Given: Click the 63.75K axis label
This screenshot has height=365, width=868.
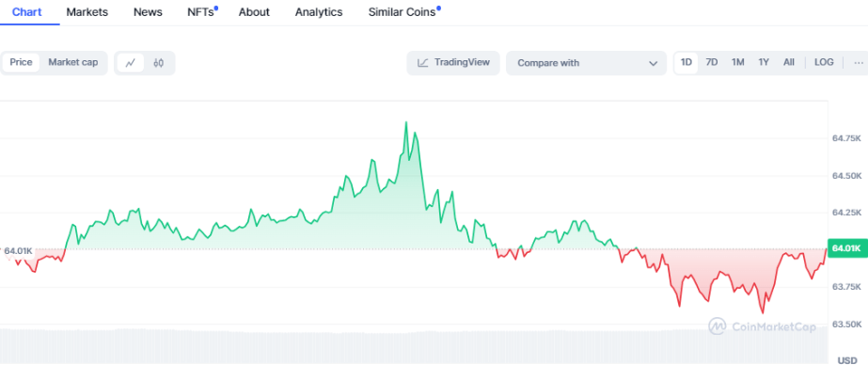Looking at the screenshot, I should coord(847,287).
